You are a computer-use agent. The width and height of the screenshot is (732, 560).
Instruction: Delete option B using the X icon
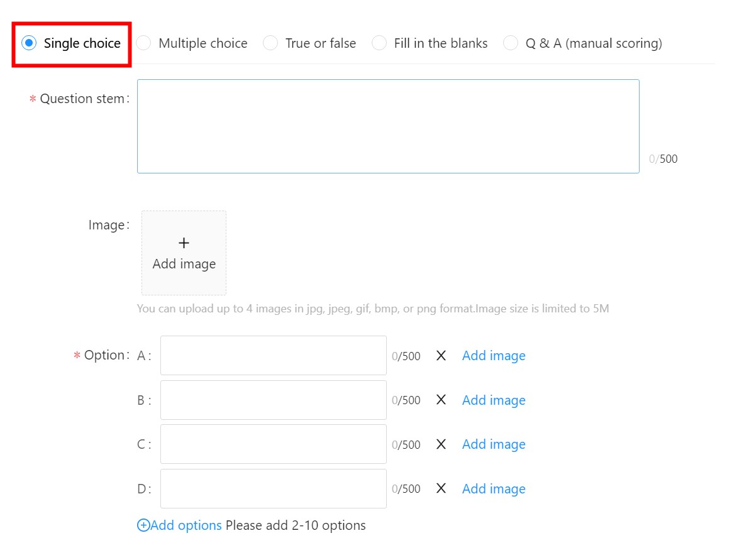pyautogui.click(x=441, y=400)
